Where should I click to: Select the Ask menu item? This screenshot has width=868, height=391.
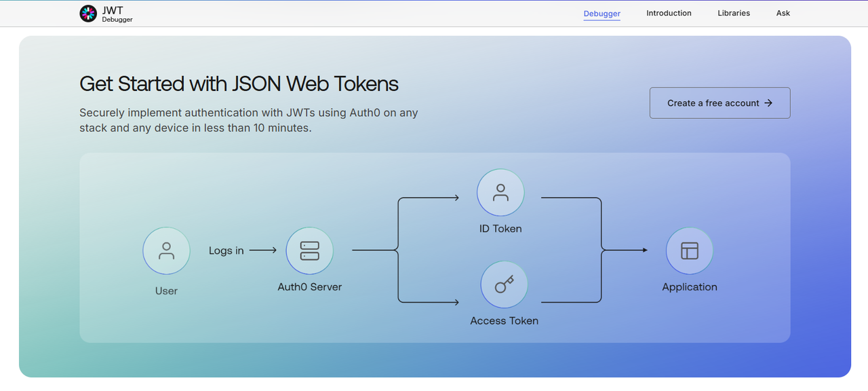click(x=783, y=14)
